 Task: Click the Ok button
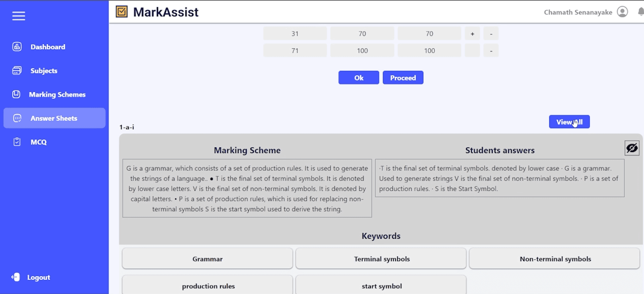359,77
